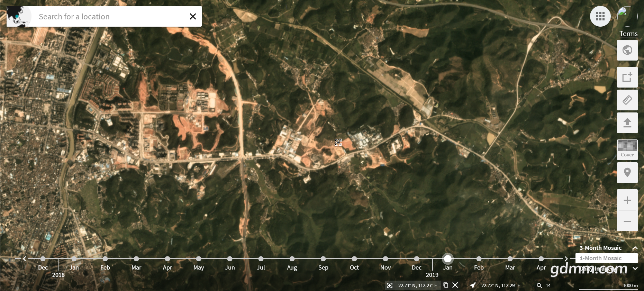Screen dimensions: 644x291
Task: Collapse the 3-Month Mosaic chevron
Action: (x=635, y=248)
